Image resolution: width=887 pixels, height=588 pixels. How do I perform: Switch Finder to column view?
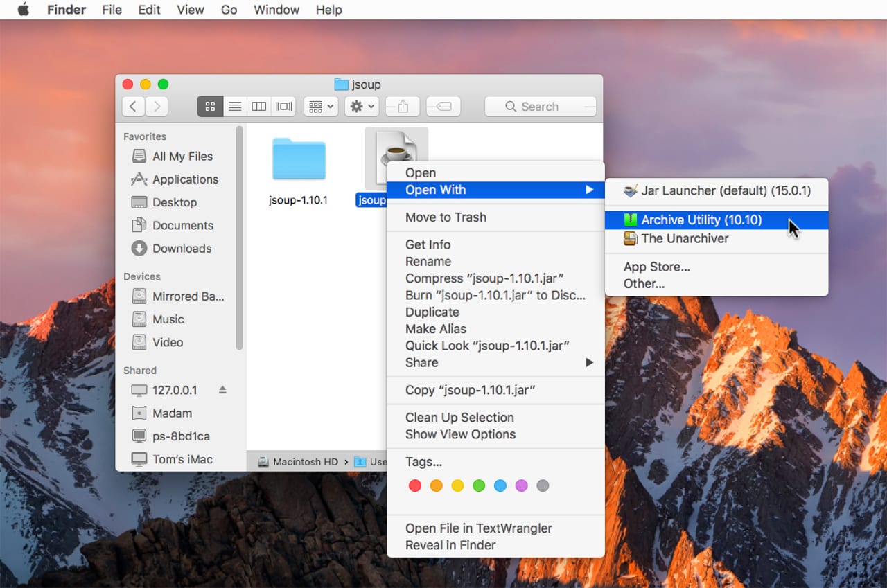259,107
